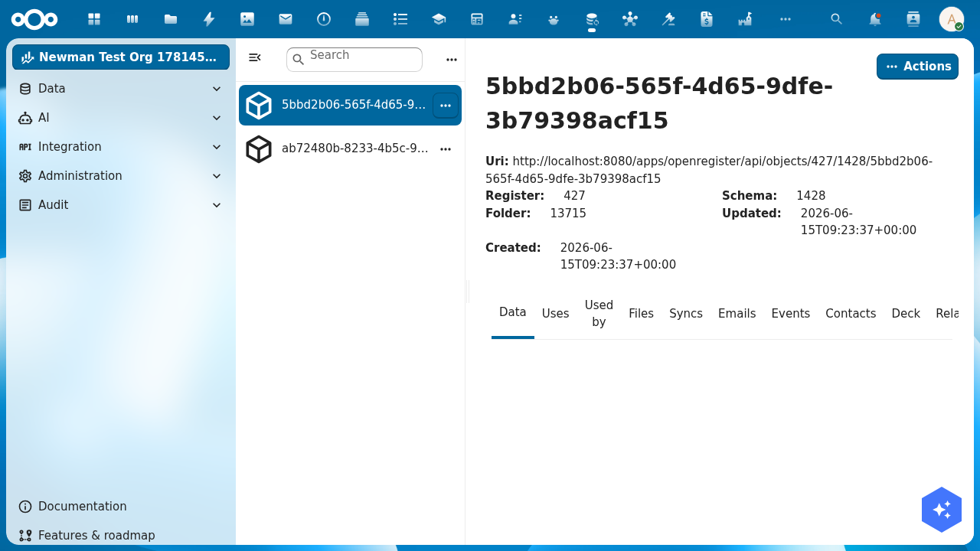980x551 pixels.
Task: Open the Files folder icon
Action: click(171, 19)
